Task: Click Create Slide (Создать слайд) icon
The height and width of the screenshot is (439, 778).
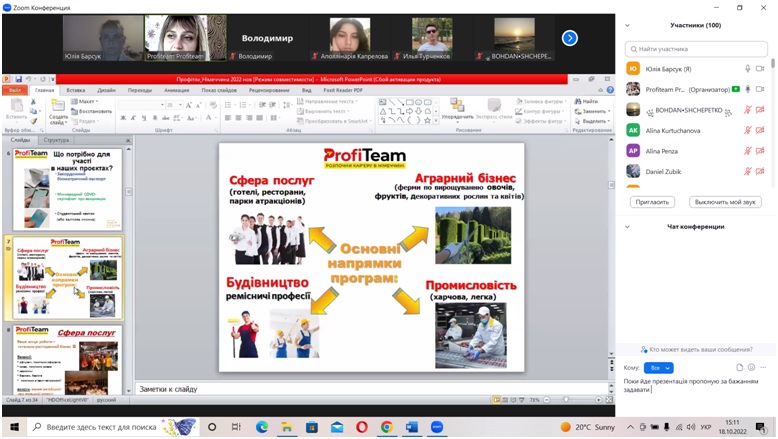Action: [58, 106]
